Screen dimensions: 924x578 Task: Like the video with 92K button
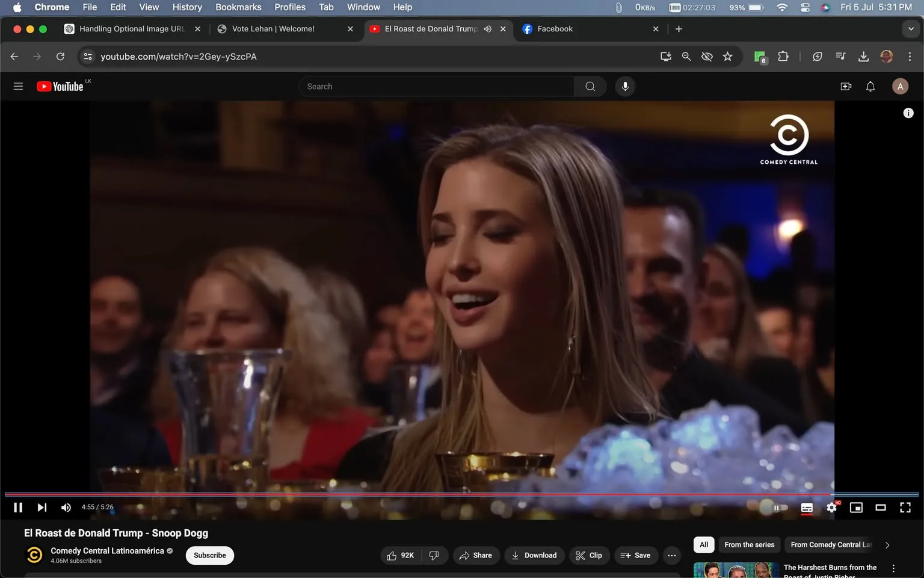[400, 555]
